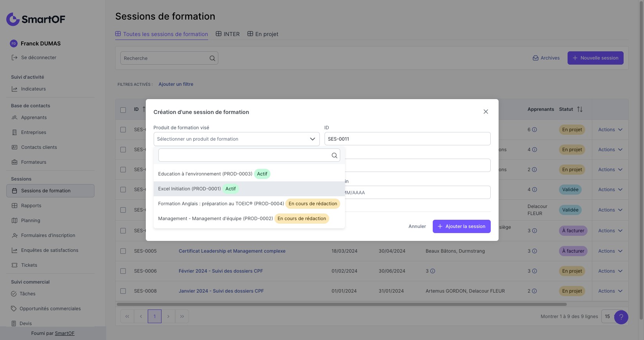Click Annuler to cancel session creation
The width and height of the screenshot is (644, 340).
click(417, 226)
